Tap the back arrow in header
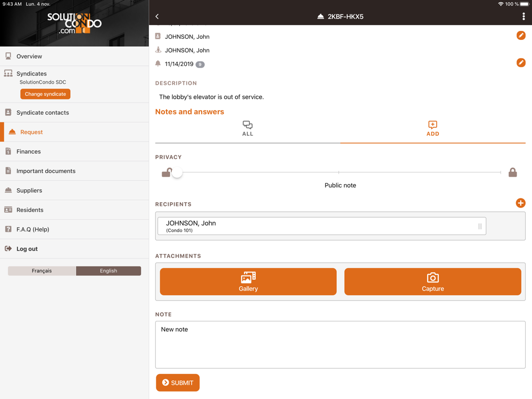This screenshot has height=399, width=532. (157, 16)
